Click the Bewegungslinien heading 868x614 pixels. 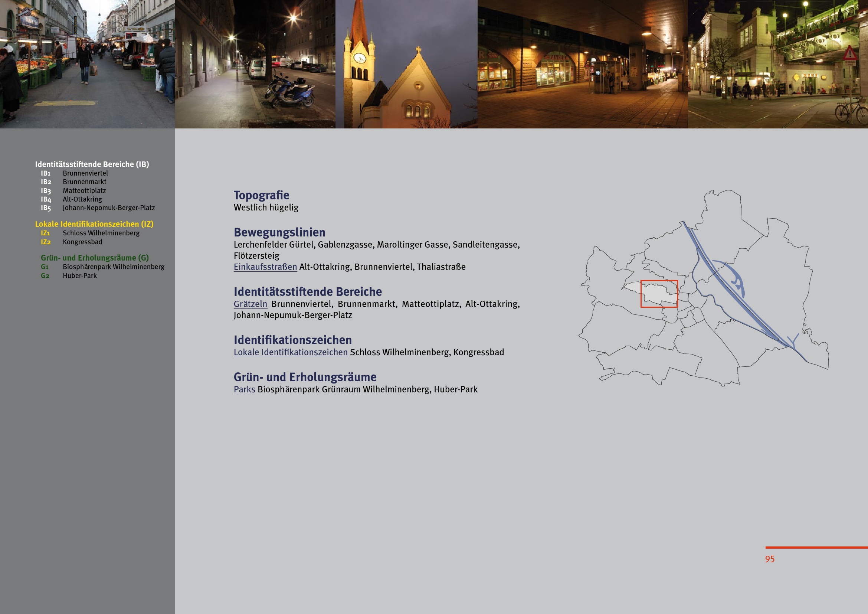click(279, 232)
